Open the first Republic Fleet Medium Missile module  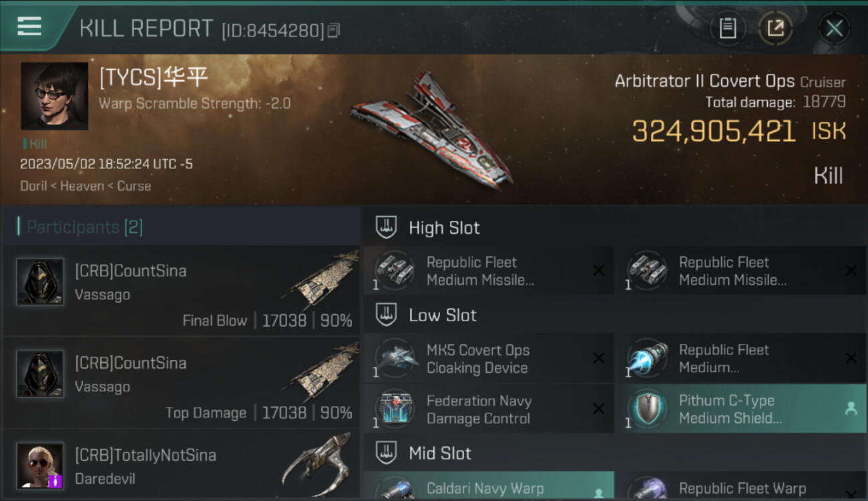489,271
